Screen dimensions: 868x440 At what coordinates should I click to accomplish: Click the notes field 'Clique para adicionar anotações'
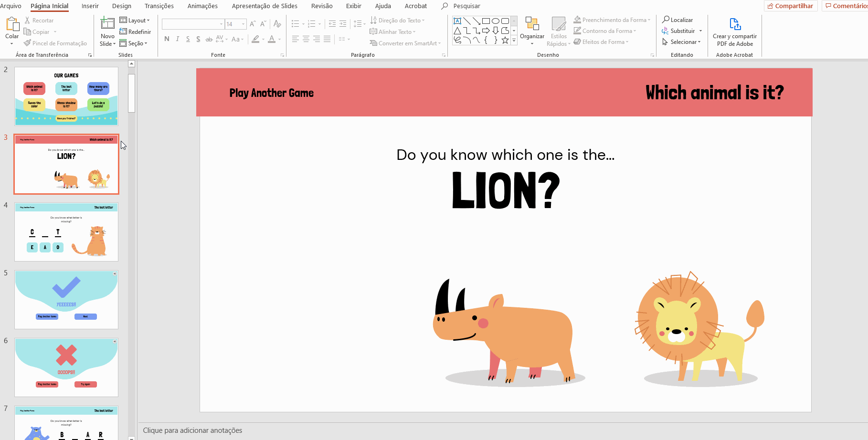click(x=192, y=430)
